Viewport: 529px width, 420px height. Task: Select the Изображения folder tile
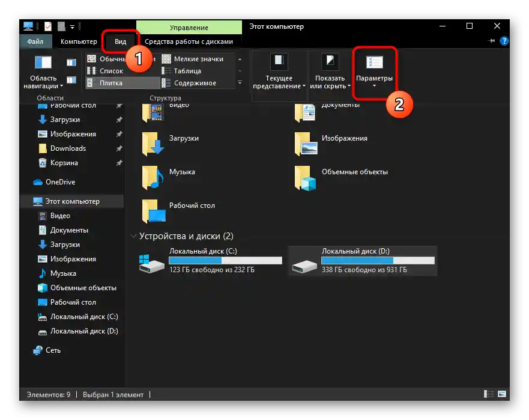[x=331, y=144]
